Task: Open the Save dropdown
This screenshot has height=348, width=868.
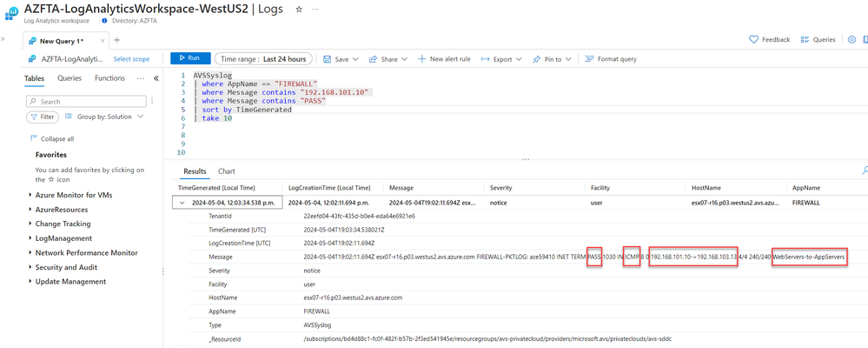Action: [x=341, y=59]
